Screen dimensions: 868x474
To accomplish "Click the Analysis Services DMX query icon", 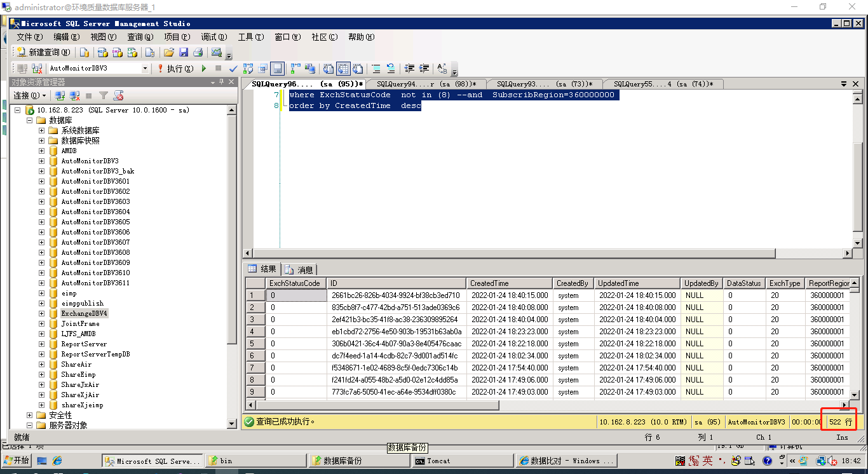I will (x=117, y=52).
